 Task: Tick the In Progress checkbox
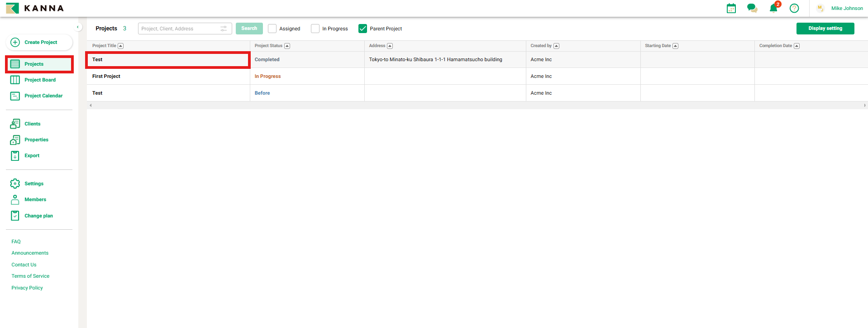(315, 29)
